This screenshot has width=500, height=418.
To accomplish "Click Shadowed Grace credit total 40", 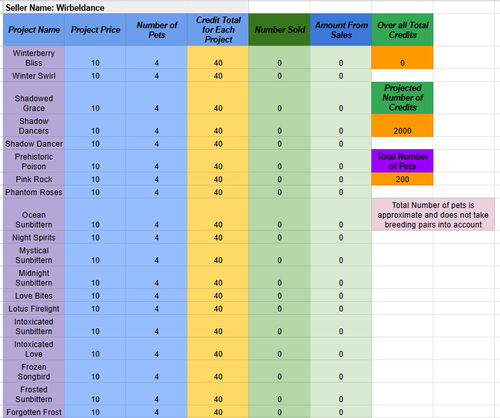I will [x=218, y=98].
